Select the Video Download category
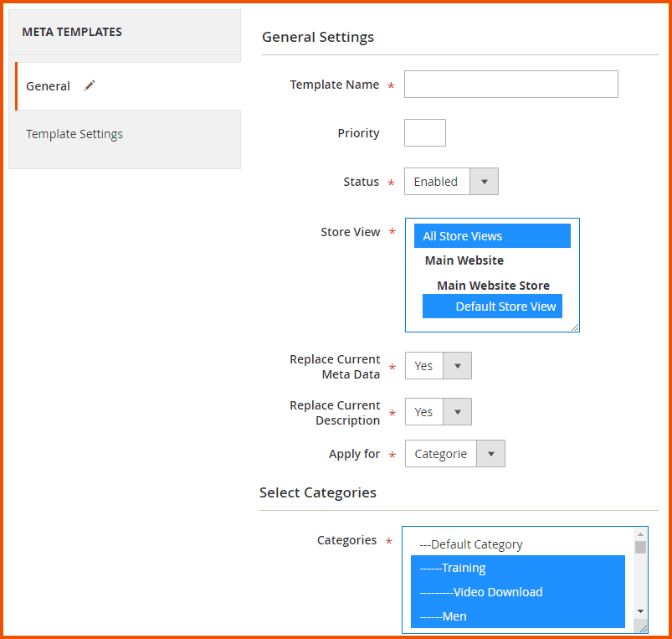Image resolution: width=672 pixels, height=639 pixels. (x=481, y=592)
